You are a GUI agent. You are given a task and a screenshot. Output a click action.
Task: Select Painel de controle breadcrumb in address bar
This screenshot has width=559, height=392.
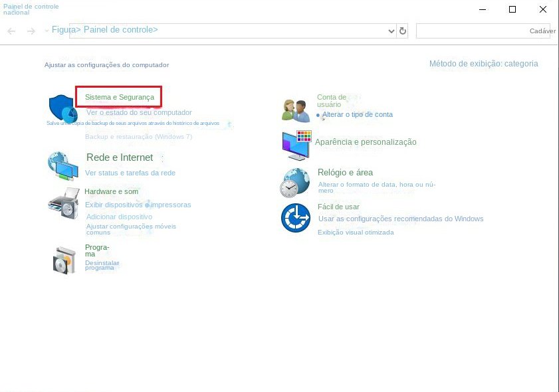tap(120, 30)
